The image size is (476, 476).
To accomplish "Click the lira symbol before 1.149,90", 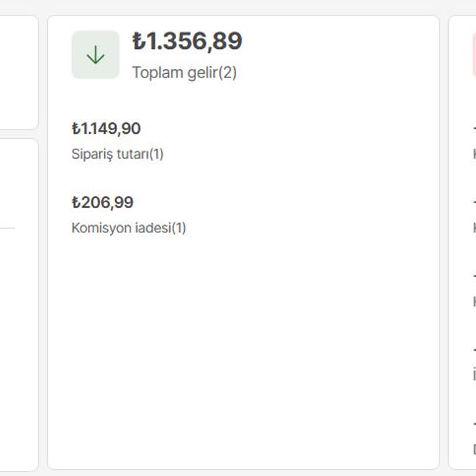I will click(x=76, y=129).
